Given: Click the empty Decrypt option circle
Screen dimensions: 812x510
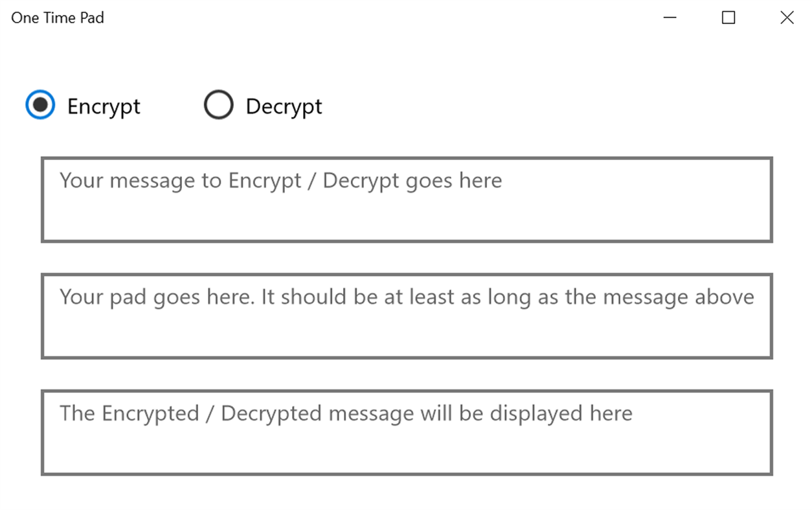Looking at the screenshot, I should pyautogui.click(x=218, y=105).
